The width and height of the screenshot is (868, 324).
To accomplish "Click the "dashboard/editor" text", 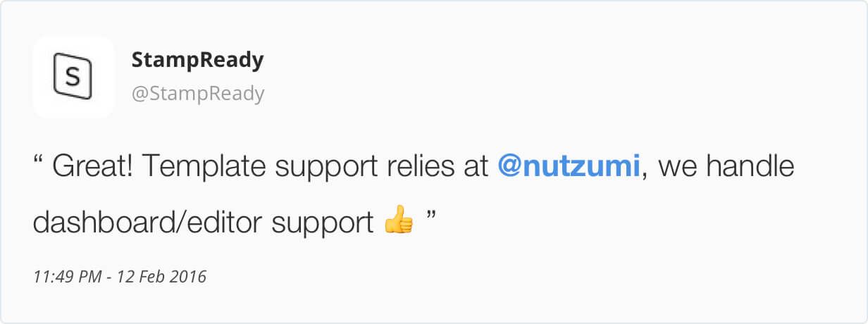I will click(148, 223).
